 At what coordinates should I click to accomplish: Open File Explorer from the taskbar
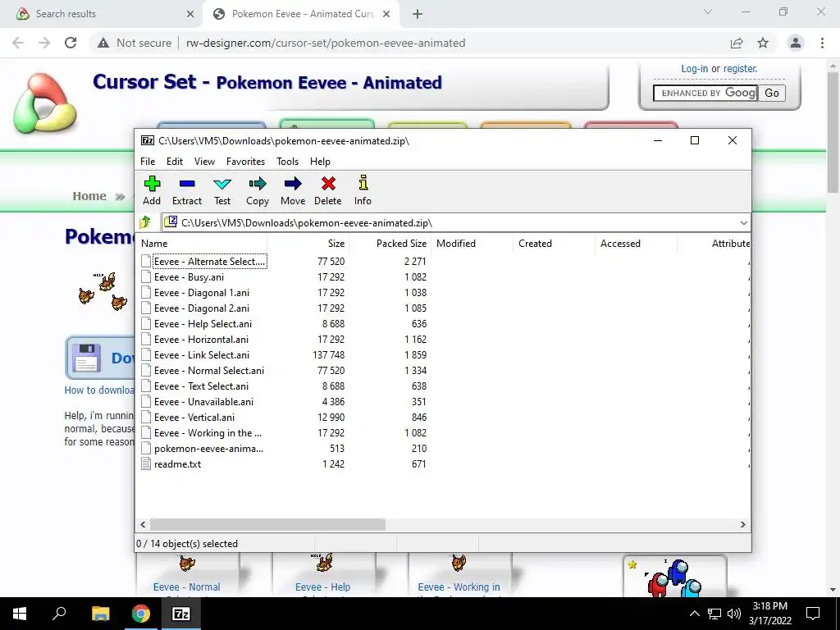(x=100, y=614)
